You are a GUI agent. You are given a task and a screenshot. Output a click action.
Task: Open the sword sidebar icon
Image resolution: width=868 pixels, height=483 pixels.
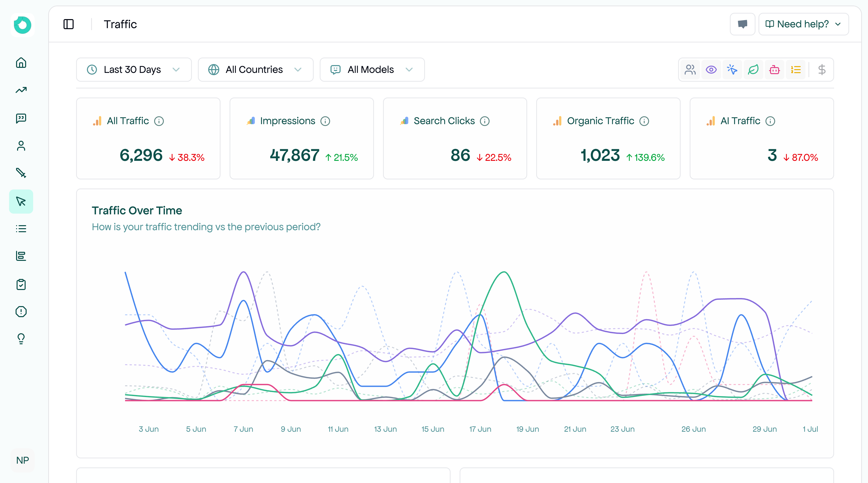pos(21,173)
